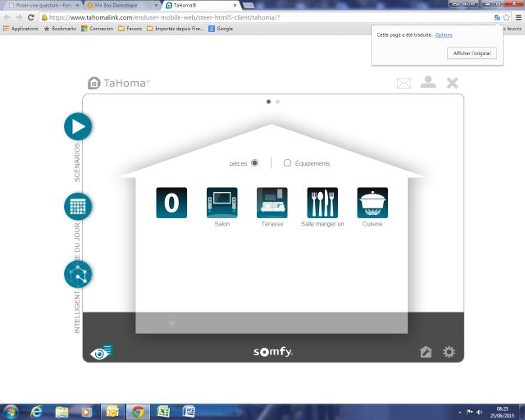Select the Équipements radio button
This screenshot has width=525, height=420.
click(287, 163)
